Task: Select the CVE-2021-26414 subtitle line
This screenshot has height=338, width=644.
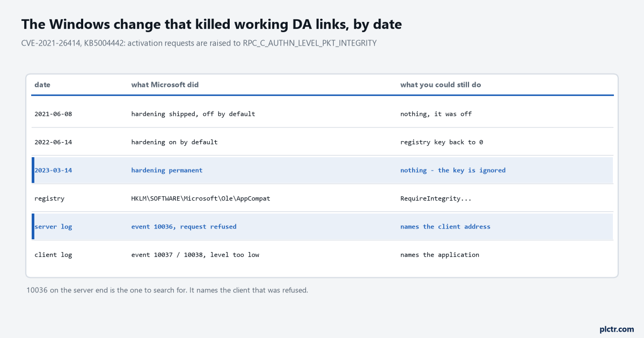Action: 199,43
